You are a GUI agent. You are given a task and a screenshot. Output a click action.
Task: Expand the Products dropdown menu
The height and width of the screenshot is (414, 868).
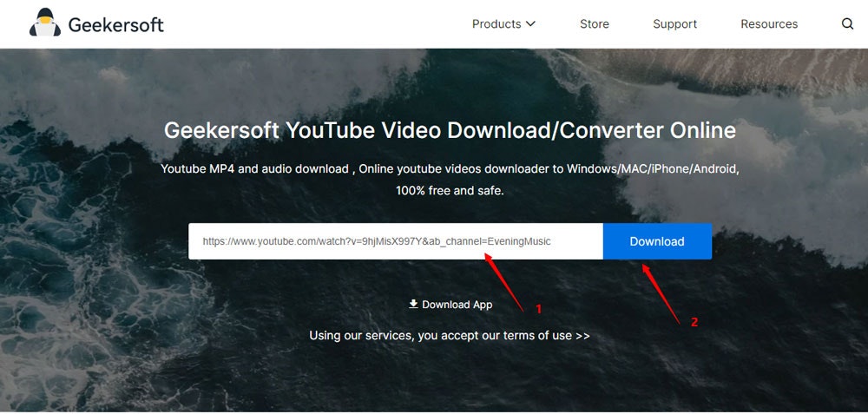coord(503,23)
